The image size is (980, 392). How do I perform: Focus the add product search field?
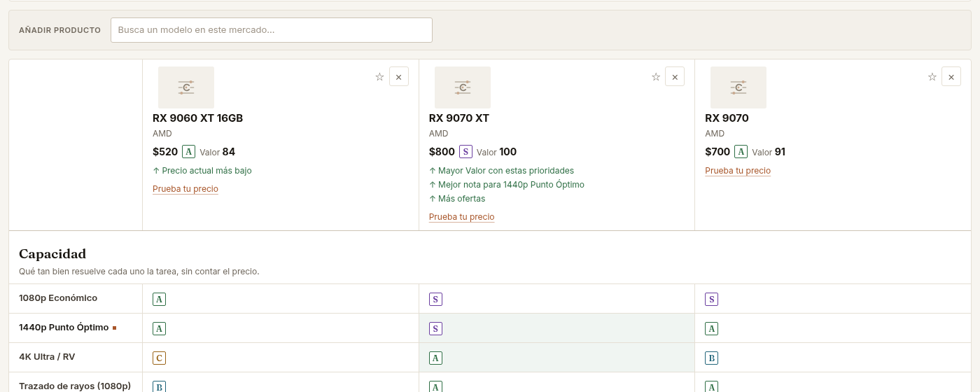272,30
